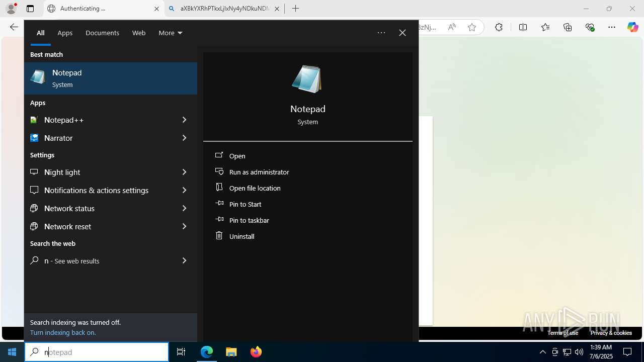Open Microsoft Edge from the taskbar
This screenshot has width=644, height=362.
click(207, 352)
